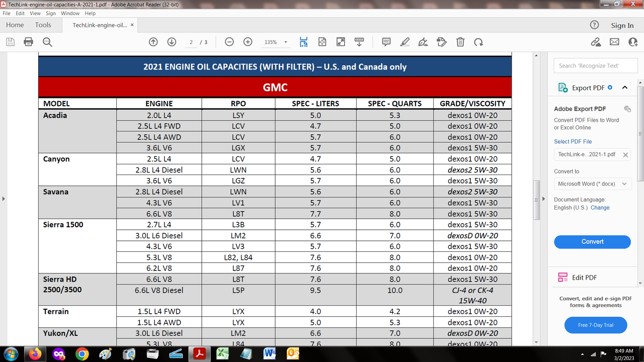Viewport: 644px width, 362px height.
Task: Select the Highlight text tool
Action: click(405, 42)
